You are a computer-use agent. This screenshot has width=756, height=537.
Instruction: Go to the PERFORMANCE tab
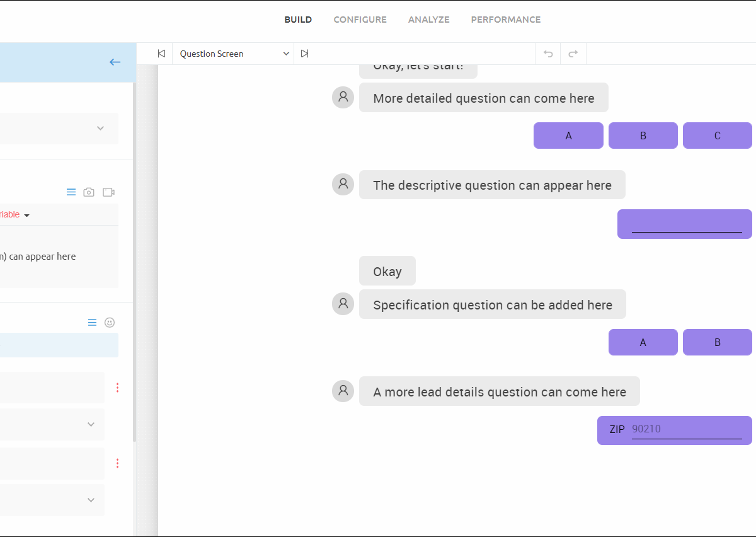click(x=505, y=20)
